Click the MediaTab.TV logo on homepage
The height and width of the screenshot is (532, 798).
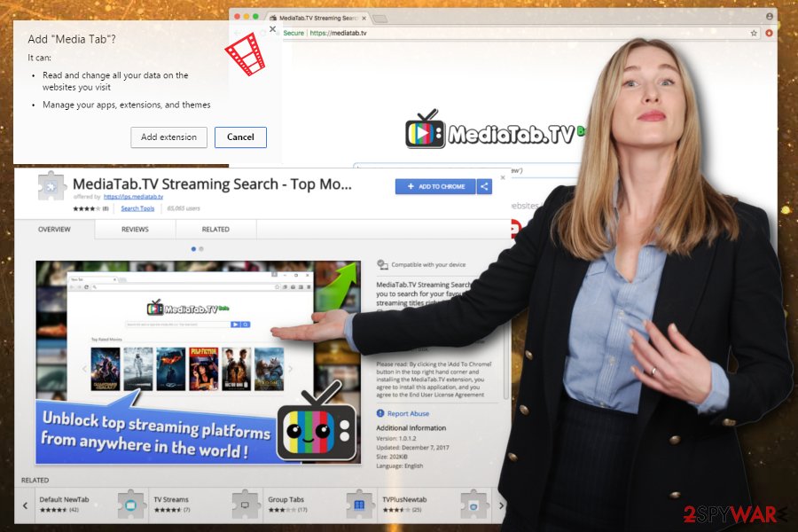click(494, 130)
